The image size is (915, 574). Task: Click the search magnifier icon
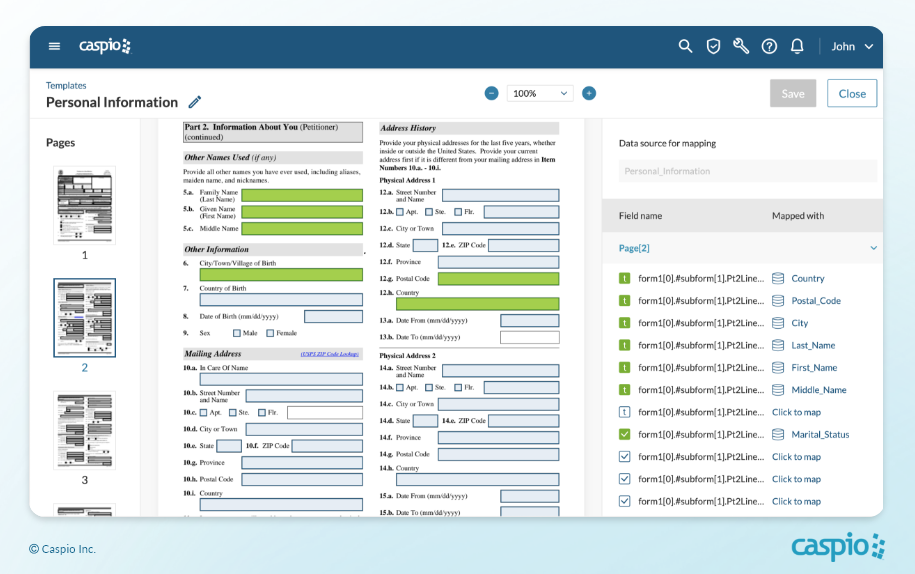[x=685, y=46]
